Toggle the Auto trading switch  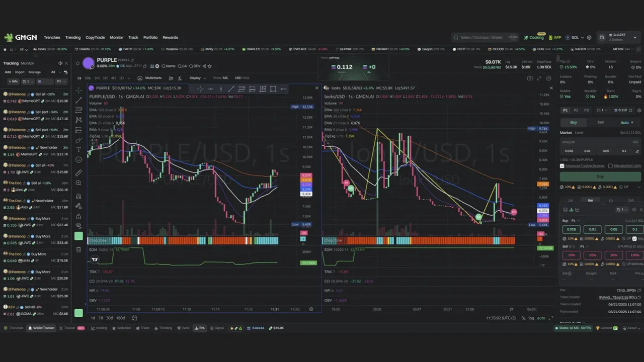(x=627, y=122)
